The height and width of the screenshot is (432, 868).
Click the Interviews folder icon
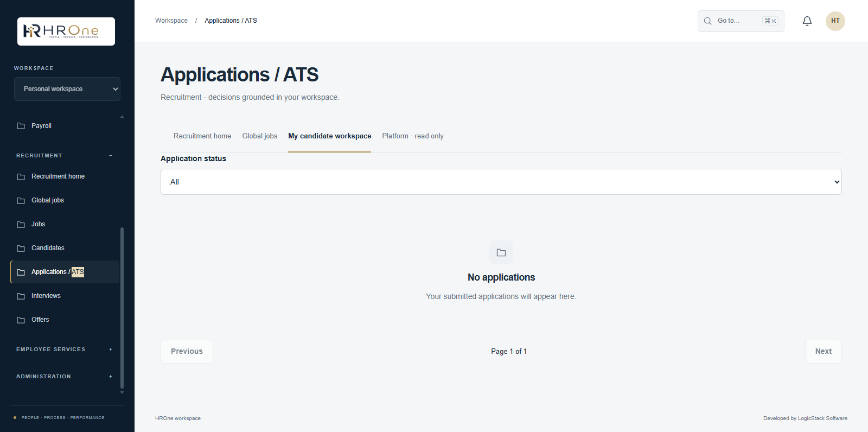[21, 296]
